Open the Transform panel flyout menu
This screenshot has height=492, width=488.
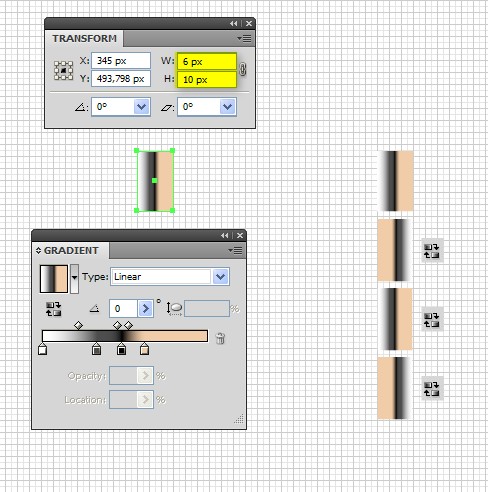245,39
